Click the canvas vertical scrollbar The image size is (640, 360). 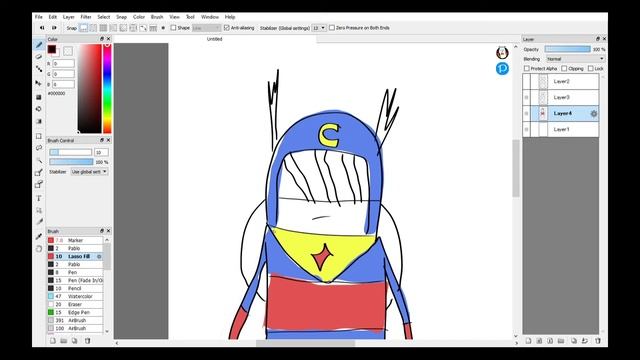(x=516, y=168)
